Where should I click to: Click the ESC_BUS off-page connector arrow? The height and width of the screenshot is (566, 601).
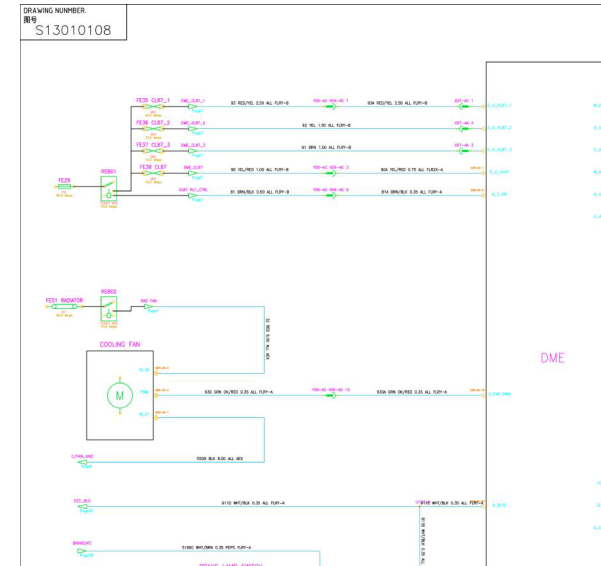[82, 507]
